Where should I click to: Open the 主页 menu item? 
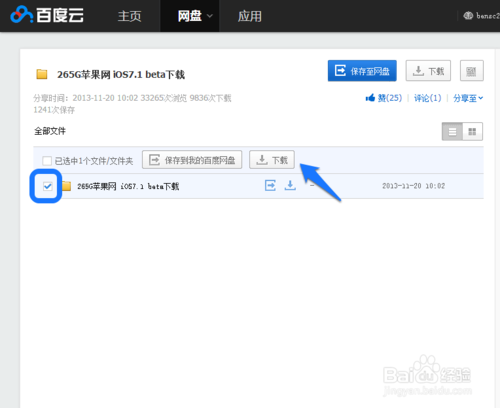click(130, 16)
